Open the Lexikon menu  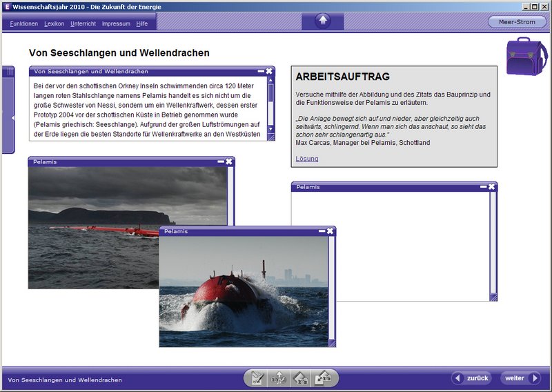(54, 23)
